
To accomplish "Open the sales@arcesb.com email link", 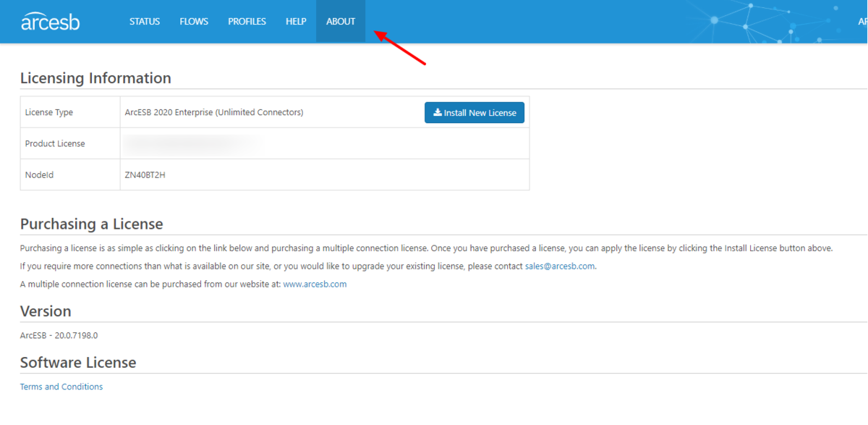I will tap(560, 266).
